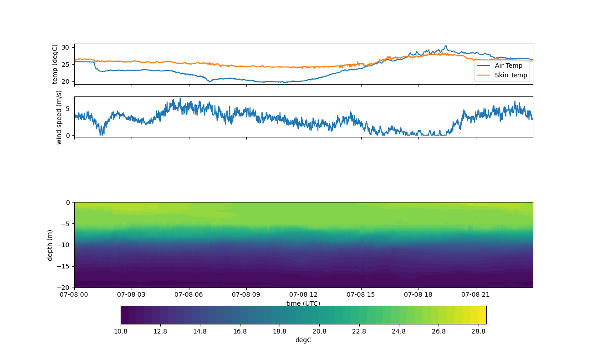Click the depth (m) axis label
Viewport: 592px width, 364px height.
pyautogui.click(x=50, y=245)
